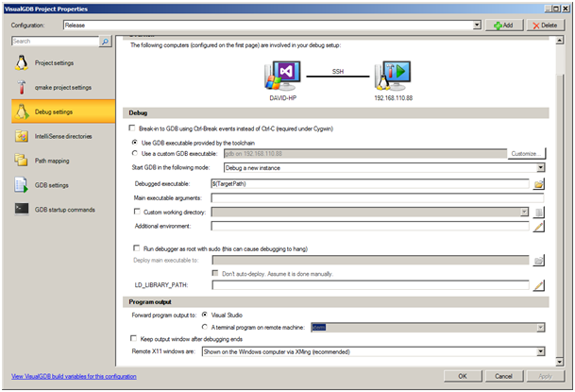Click the IntelliSense directories folder icon
Image resolution: width=575 pixels, height=392 pixels.
(22, 136)
